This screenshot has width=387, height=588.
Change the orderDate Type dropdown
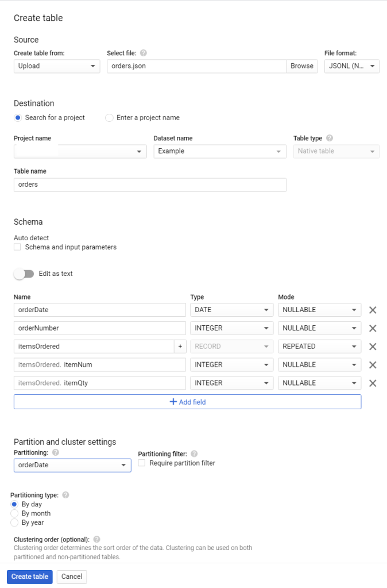point(231,310)
